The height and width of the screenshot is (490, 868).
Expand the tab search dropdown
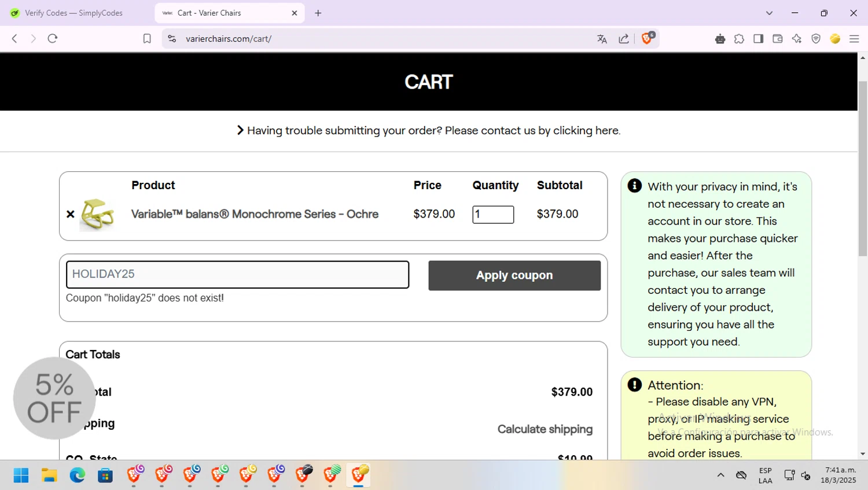click(x=769, y=13)
